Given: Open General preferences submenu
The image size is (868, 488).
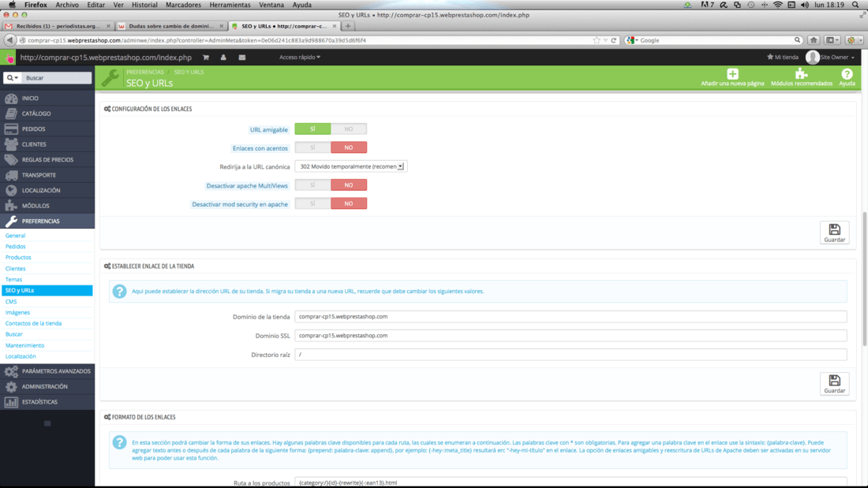Looking at the screenshot, I should [16, 236].
